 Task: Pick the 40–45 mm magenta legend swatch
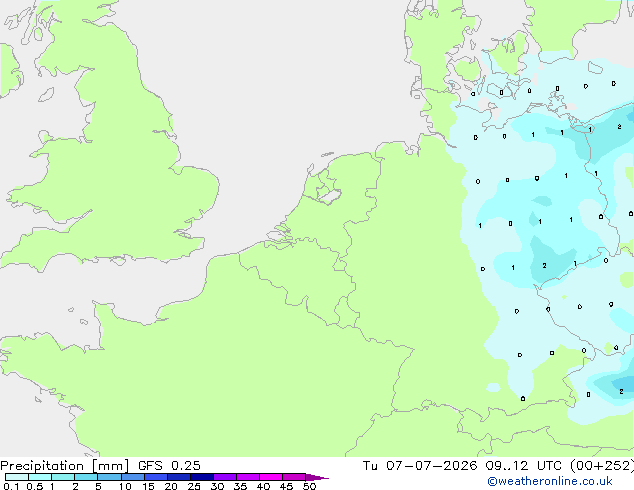[271, 477]
